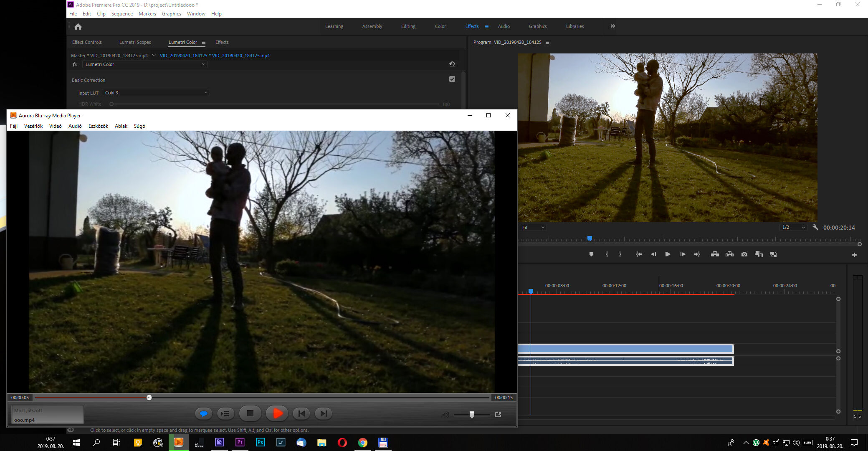The image size is (868, 451).
Task: Click the Extract button
Action: [729, 254]
